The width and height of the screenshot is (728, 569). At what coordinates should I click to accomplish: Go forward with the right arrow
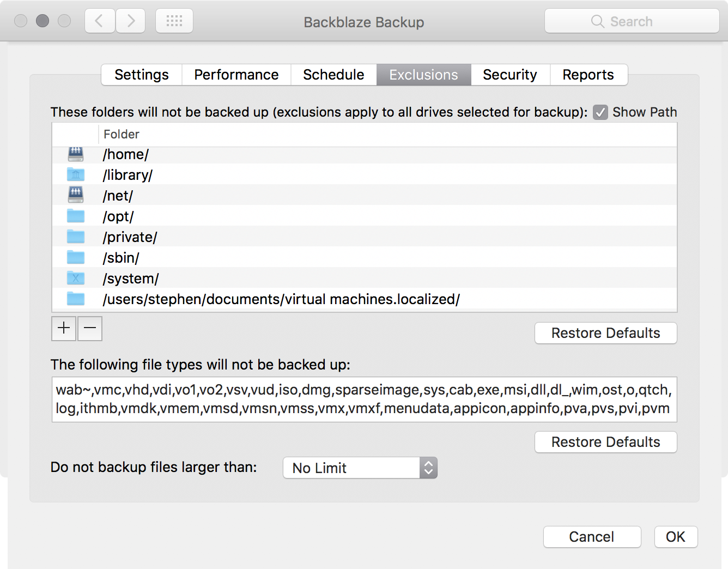click(130, 21)
